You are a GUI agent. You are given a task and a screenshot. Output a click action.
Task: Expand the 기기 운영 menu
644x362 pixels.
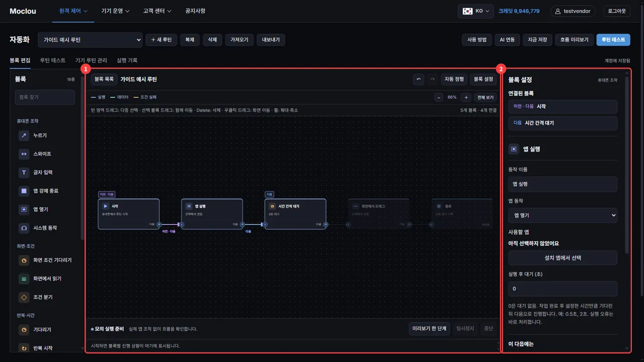point(116,11)
